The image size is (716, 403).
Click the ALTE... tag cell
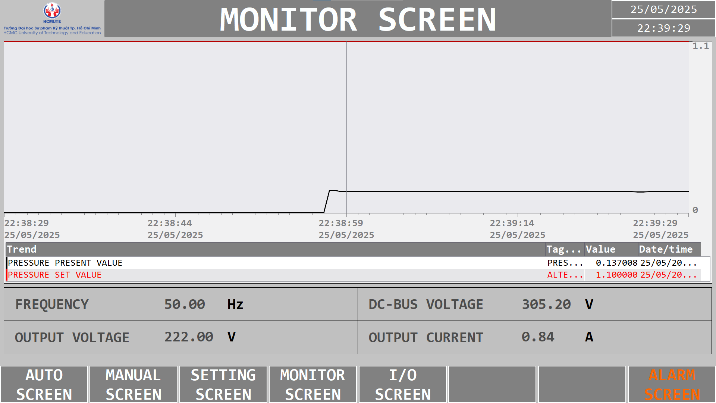point(565,275)
